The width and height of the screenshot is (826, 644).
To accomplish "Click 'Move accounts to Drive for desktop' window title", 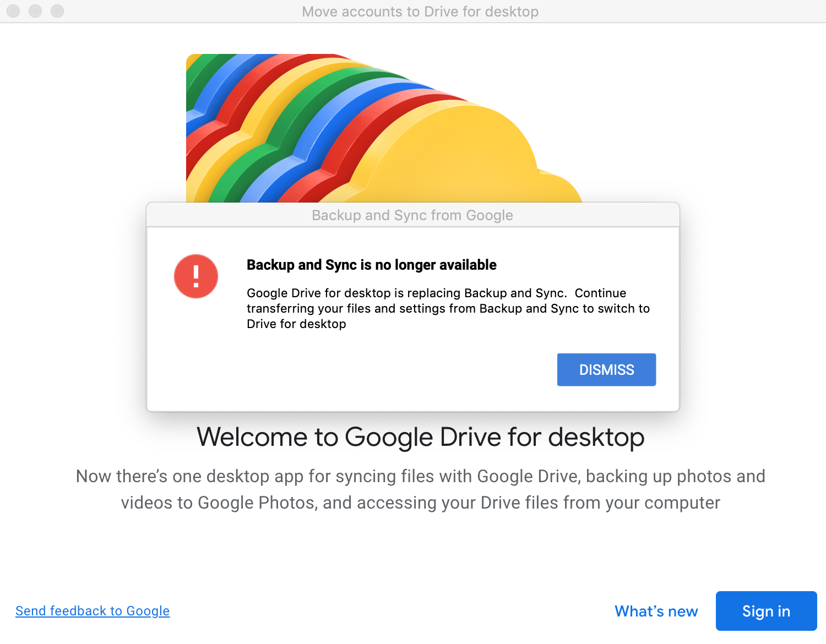I will tap(420, 12).
